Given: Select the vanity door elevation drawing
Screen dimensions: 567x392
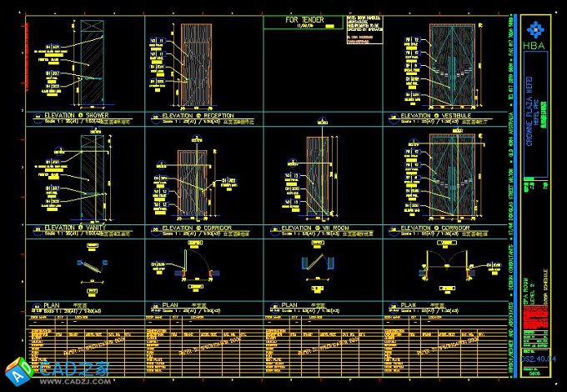Looking at the screenshot, I should (90, 177).
